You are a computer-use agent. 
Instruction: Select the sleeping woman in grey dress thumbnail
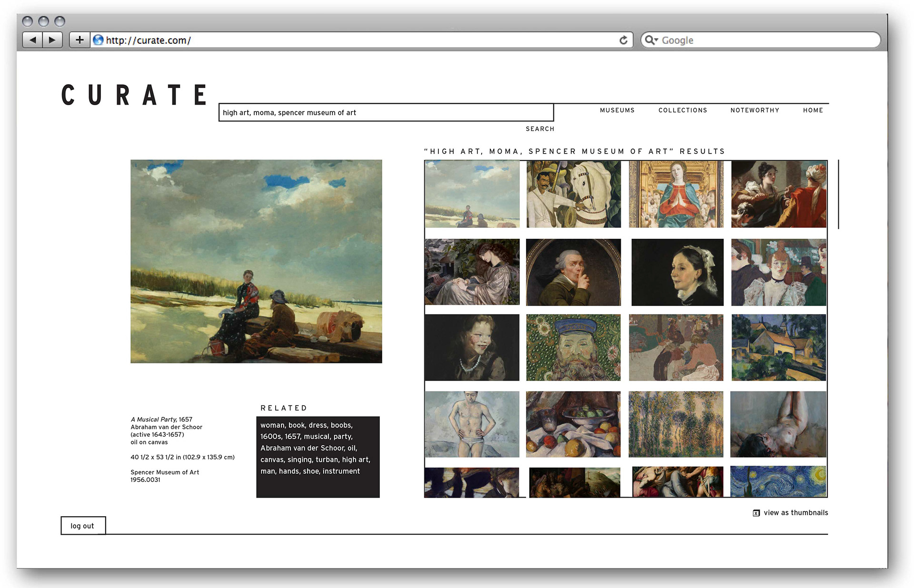(x=472, y=272)
